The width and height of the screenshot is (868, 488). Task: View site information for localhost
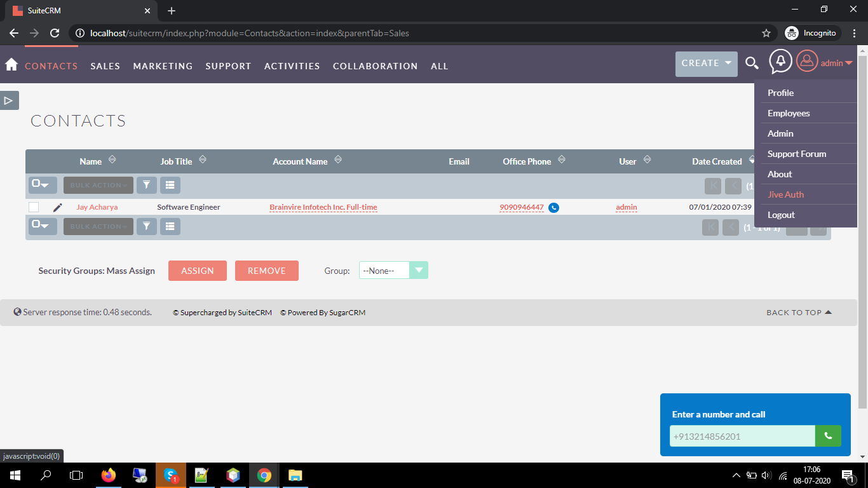point(79,33)
